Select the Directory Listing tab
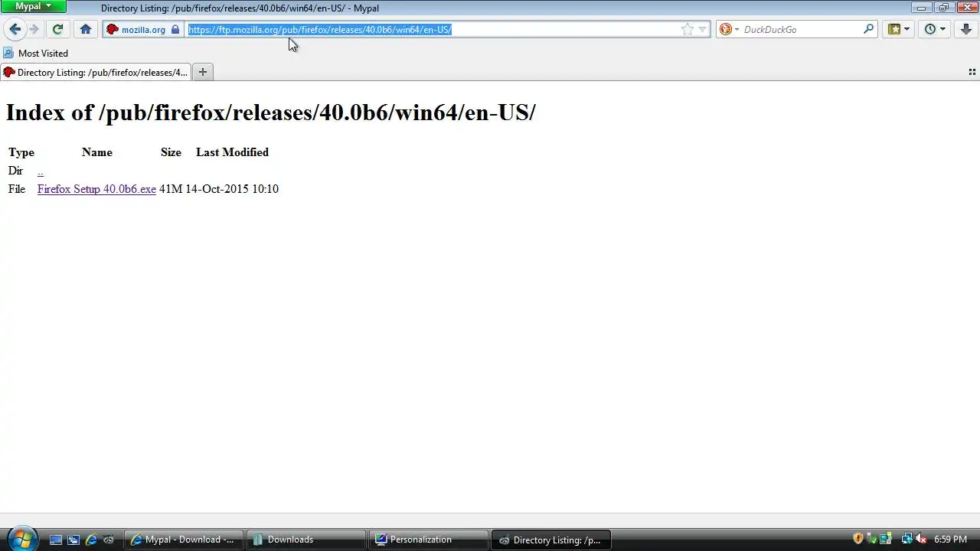Screen dimensions: 980x551 coord(96,72)
